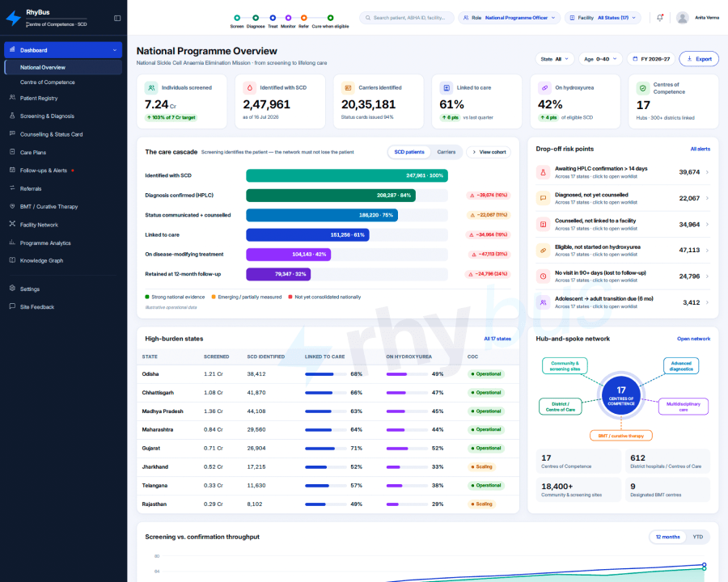Image resolution: width=728 pixels, height=582 pixels.
Task: Click the Programme Analytics chart icon
Action: coord(12,242)
